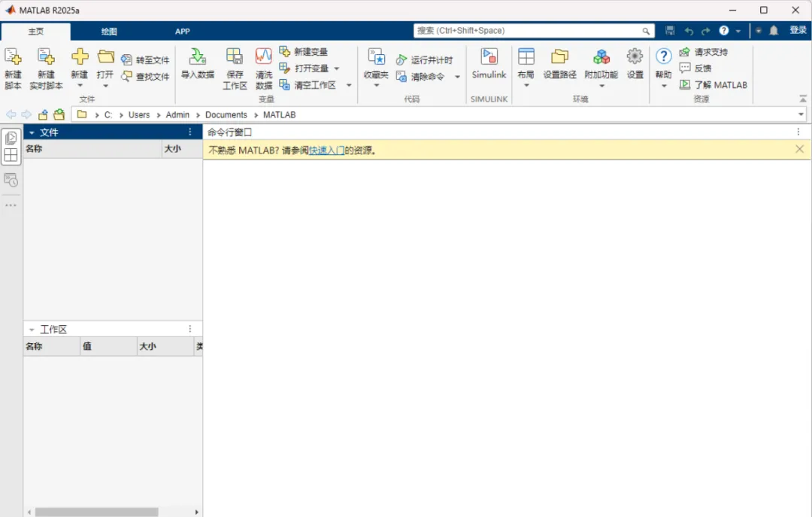This screenshot has height=517, width=812.
Task: Click Documents in the address path
Action: (x=226, y=114)
